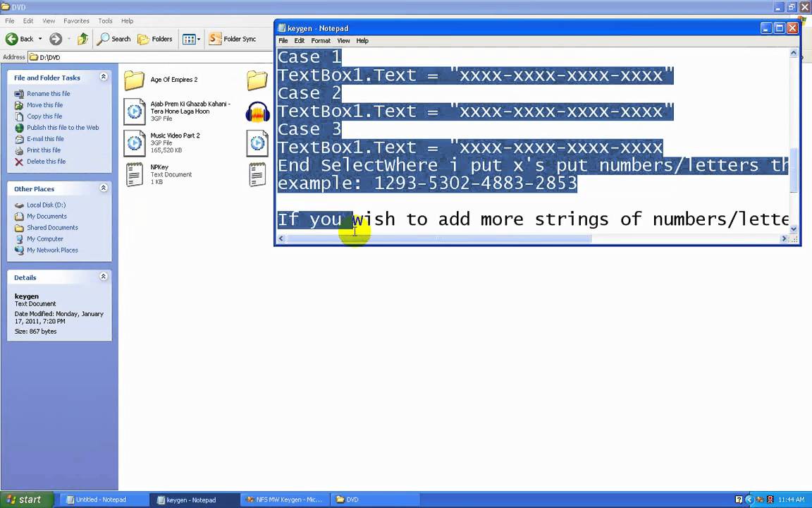The width and height of the screenshot is (812, 508).
Task: Launch Folder Sync from toolbar
Action: pyautogui.click(x=233, y=39)
